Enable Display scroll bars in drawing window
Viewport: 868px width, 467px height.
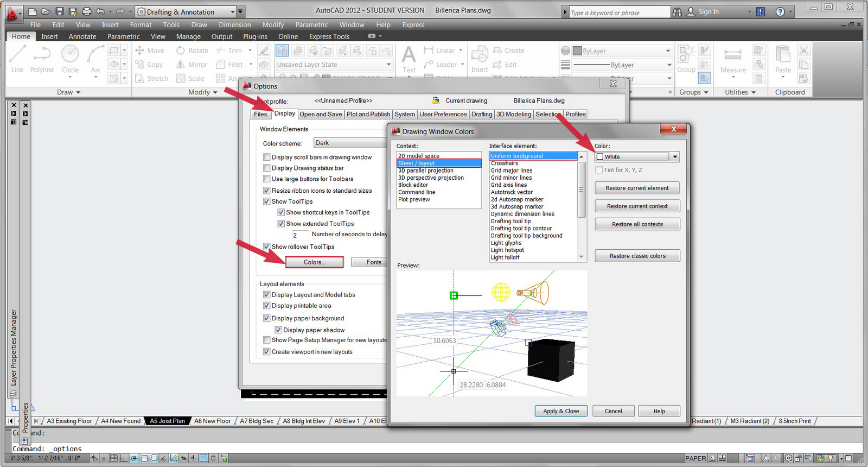[267, 157]
